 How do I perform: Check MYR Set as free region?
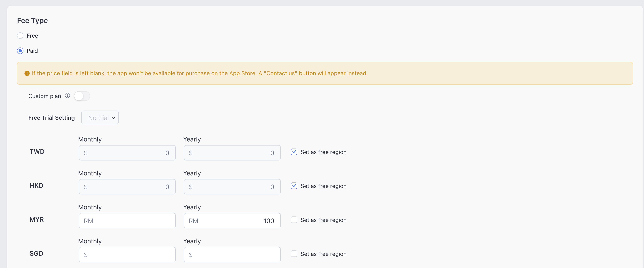(x=294, y=220)
